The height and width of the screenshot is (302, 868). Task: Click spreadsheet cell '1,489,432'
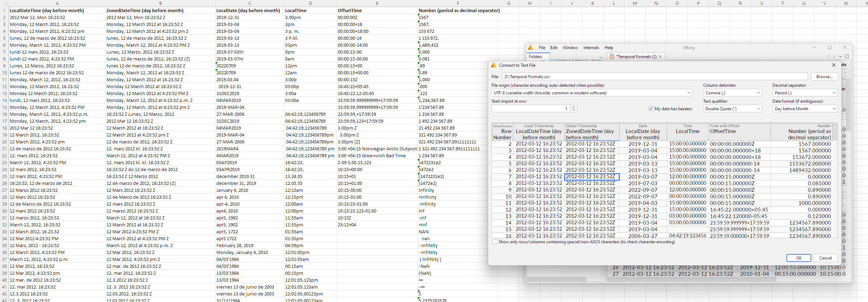458,45
